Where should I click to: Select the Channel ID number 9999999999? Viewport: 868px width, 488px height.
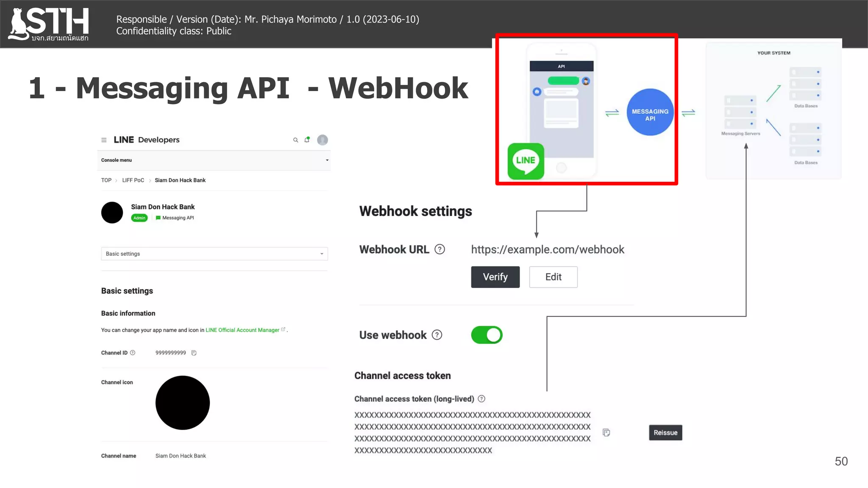[171, 352]
